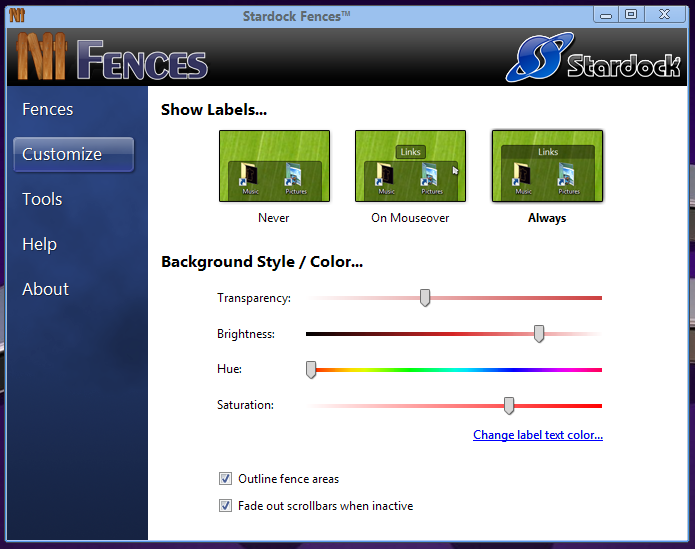This screenshot has height=549, width=695.
Task: Open the Tools sidebar section
Action: pyautogui.click(x=42, y=199)
